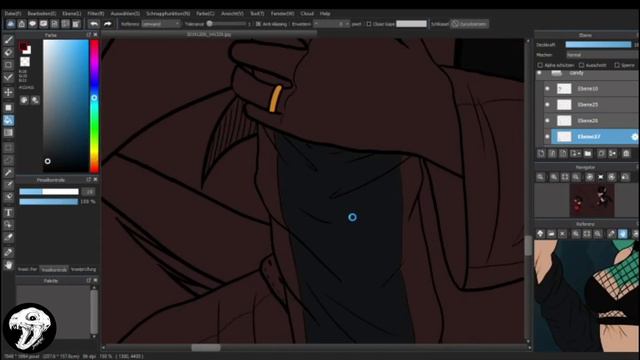
Task: Click the Undo arrow in top toolbar
Action: pos(94,24)
